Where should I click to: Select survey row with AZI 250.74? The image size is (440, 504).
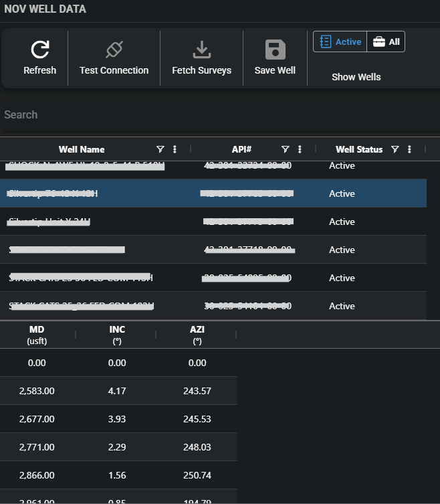118,475
